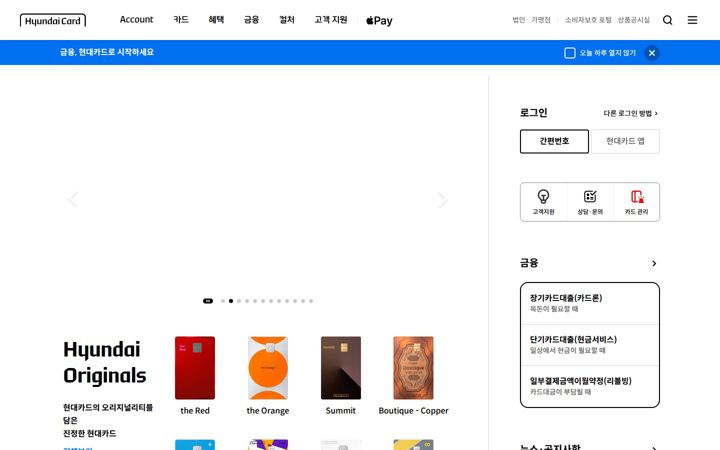Open 장기카드대출(카드론)

[590, 304]
